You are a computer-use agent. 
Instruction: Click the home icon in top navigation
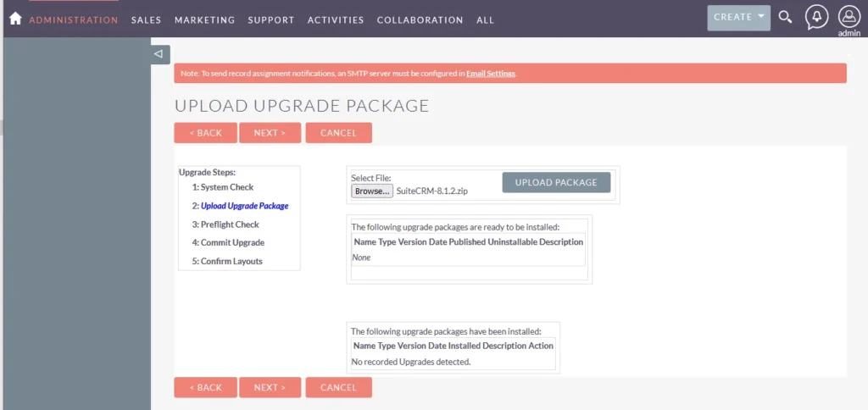pyautogui.click(x=14, y=19)
